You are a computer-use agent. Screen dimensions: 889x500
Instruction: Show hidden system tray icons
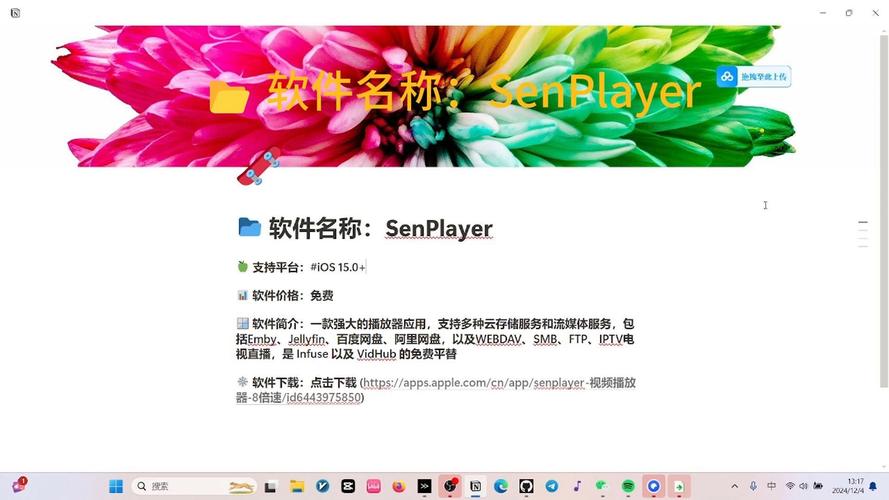[735, 486]
